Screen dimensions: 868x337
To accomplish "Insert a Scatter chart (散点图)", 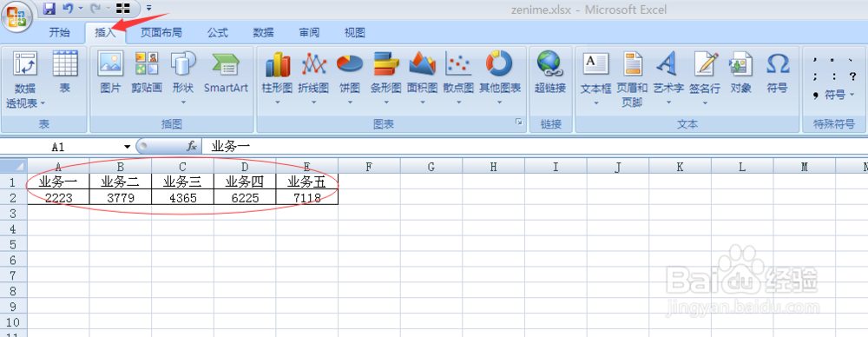I will tap(458, 77).
